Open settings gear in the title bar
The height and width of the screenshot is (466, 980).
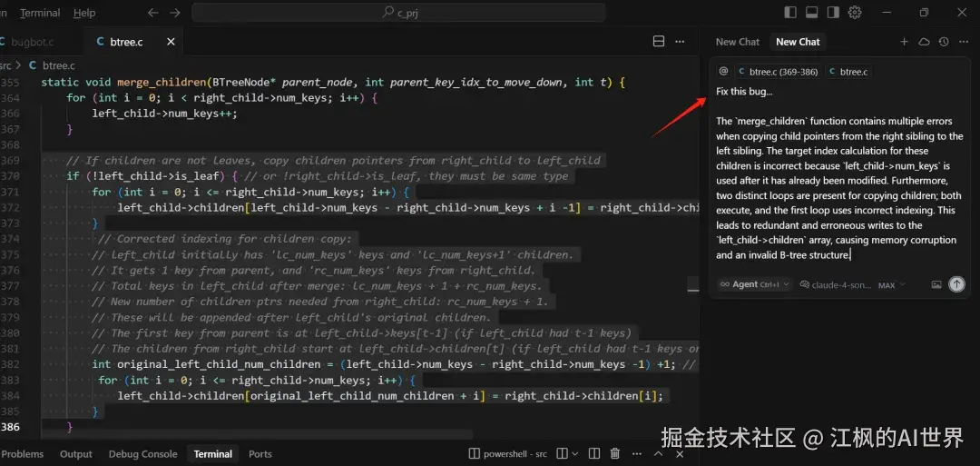(855, 13)
